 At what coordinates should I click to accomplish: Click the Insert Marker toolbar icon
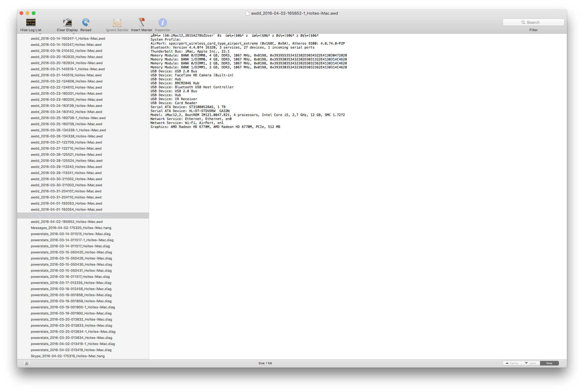[x=141, y=23]
